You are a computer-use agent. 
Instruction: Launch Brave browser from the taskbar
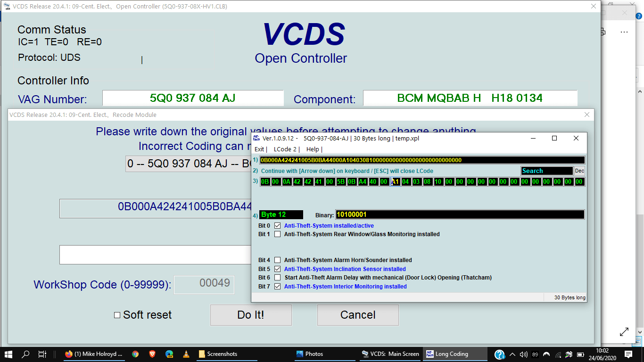[x=152, y=354]
